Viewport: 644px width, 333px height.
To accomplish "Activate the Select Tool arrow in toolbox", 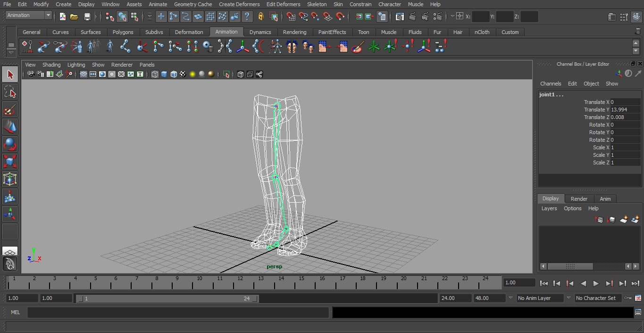I will tap(10, 74).
